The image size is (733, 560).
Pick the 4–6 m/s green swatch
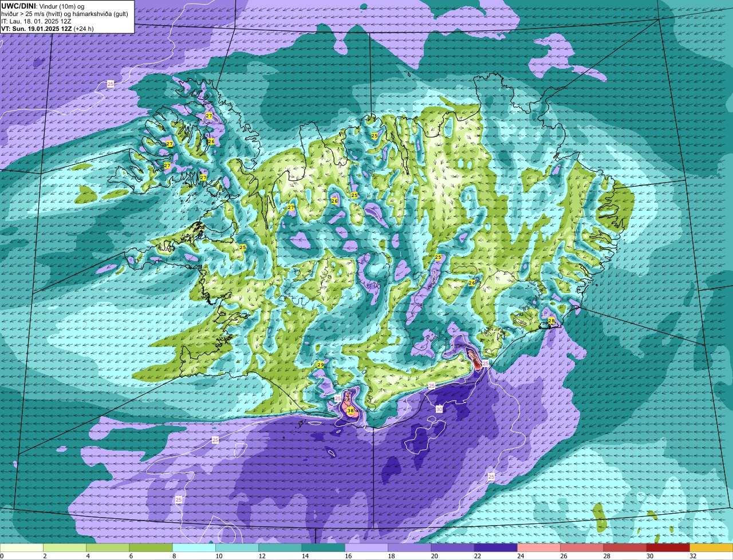(x=108, y=547)
